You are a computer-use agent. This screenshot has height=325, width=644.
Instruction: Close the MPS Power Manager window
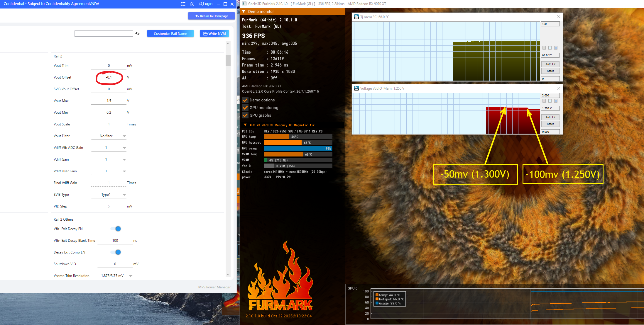pyautogui.click(x=232, y=4)
